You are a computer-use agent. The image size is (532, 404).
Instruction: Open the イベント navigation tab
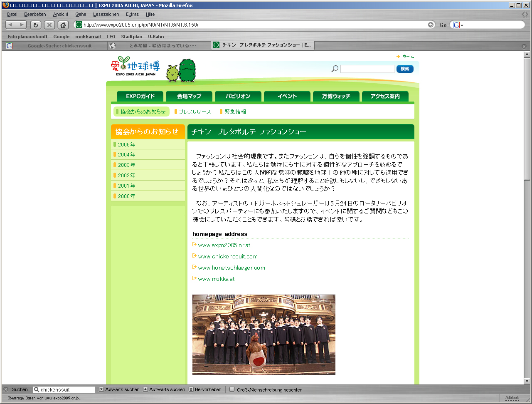pyautogui.click(x=287, y=96)
